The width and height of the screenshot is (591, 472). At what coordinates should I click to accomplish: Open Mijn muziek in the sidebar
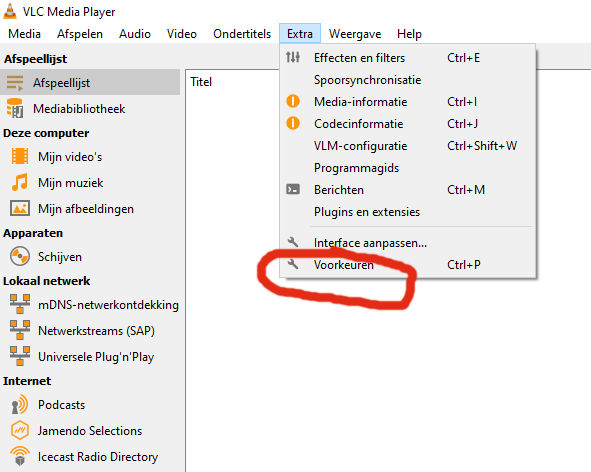tap(90, 182)
